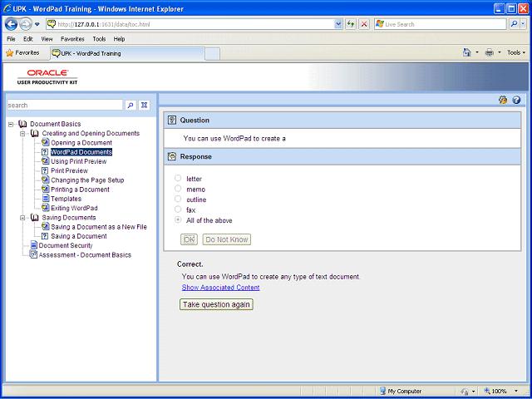The image size is (532, 399).
Task: Open the Tools command bar dropdown
Action: (x=516, y=52)
